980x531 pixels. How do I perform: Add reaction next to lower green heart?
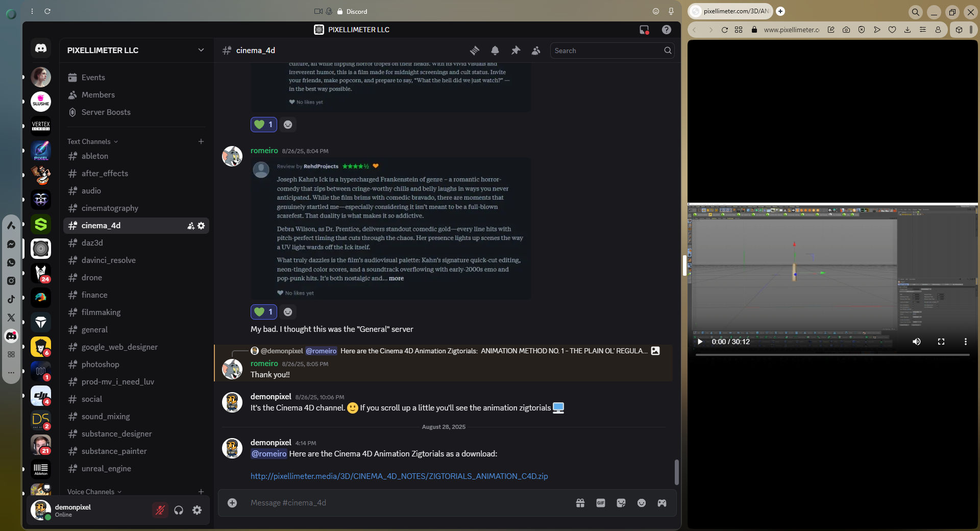click(x=288, y=312)
